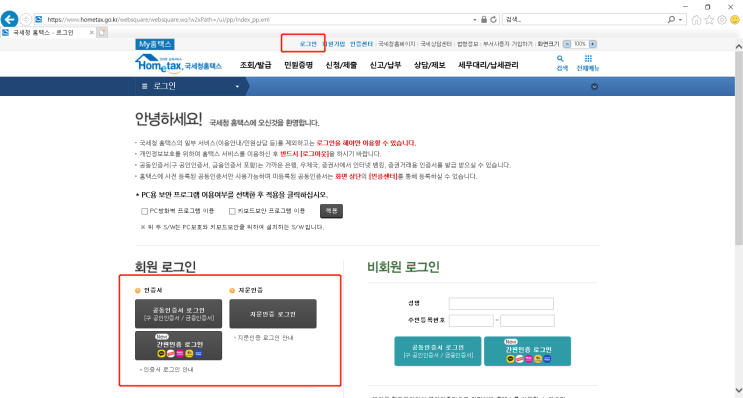743x398 pixels.
Task: Click second 주민등록번호 input field
Action: tap(527, 321)
